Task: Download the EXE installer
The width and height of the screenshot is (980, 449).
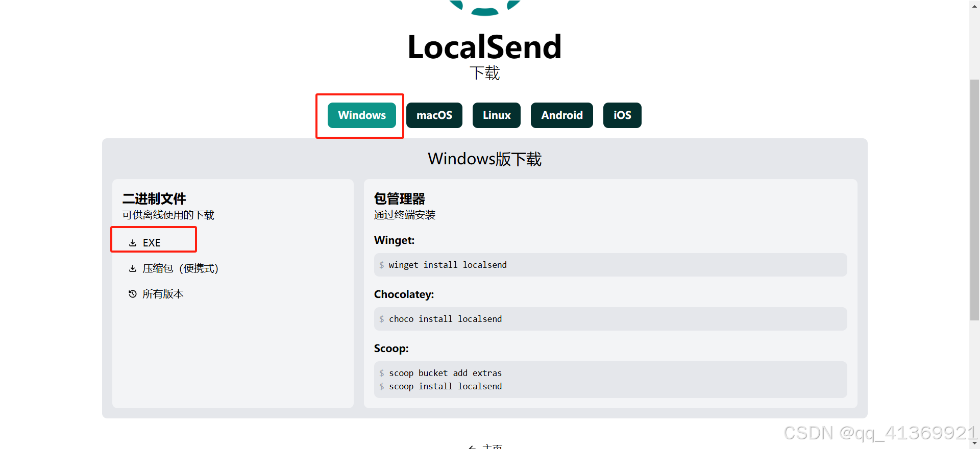Action: pyautogui.click(x=152, y=243)
